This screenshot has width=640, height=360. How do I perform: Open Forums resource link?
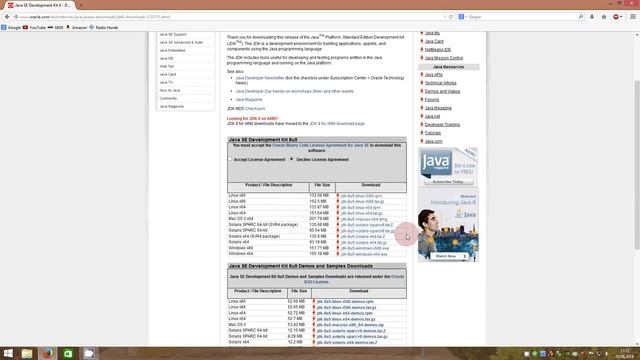point(432,100)
